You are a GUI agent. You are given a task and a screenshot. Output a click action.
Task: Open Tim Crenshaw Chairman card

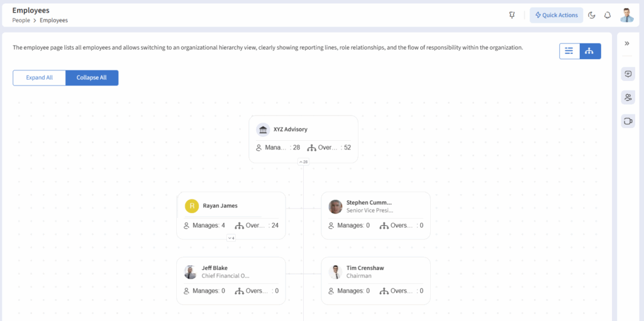[x=375, y=280]
